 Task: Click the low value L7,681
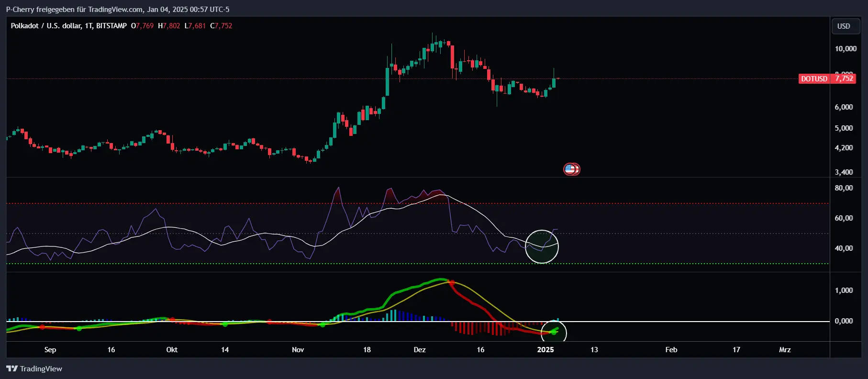[195, 26]
